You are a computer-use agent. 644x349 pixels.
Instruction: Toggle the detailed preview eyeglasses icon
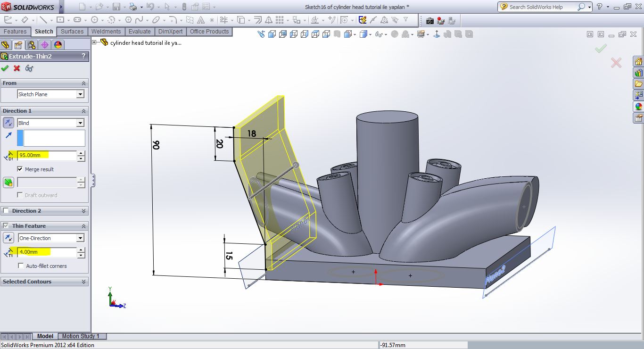29,68
